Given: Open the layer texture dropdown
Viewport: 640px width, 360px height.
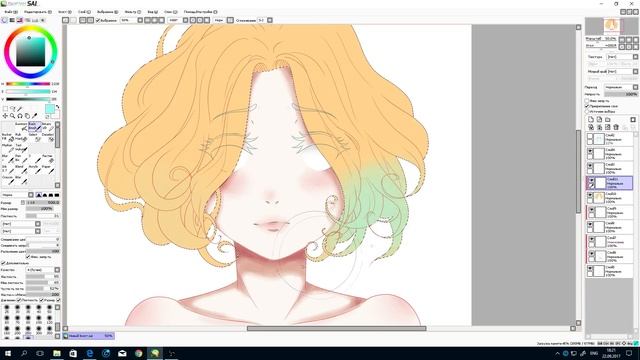Looking at the screenshot, I should coord(621,57).
